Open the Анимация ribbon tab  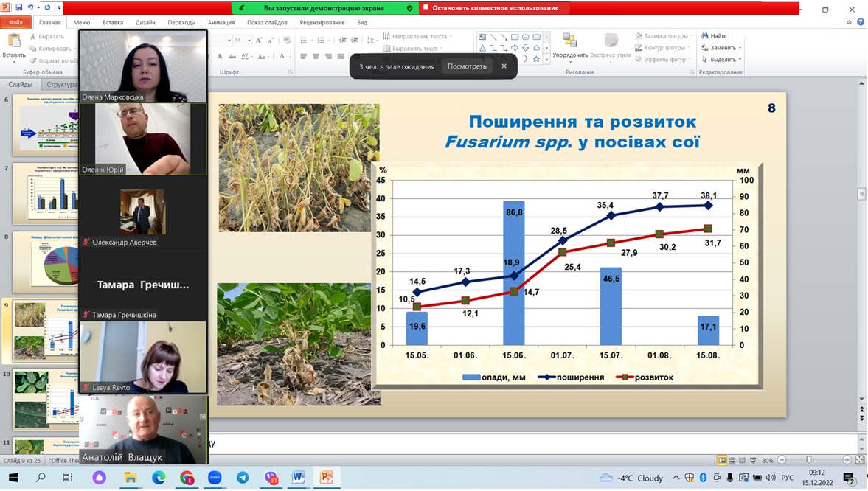(x=221, y=22)
